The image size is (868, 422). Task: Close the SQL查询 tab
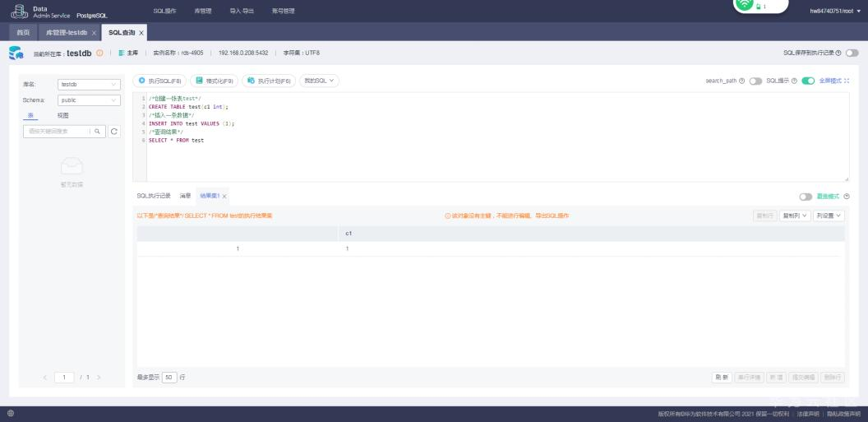(141, 33)
